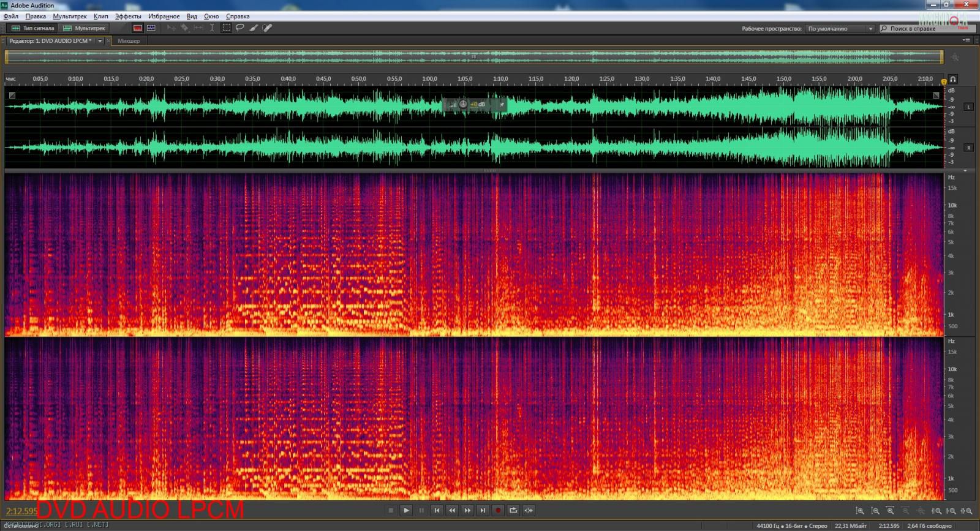Open the Справка menu
This screenshot has width=980, height=531.
[x=238, y=17]
